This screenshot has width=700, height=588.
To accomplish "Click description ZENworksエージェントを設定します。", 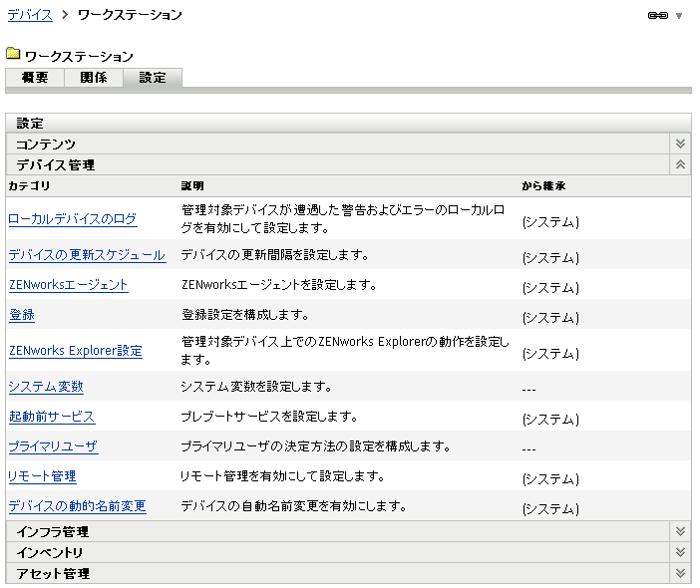I will pos(279,285).
